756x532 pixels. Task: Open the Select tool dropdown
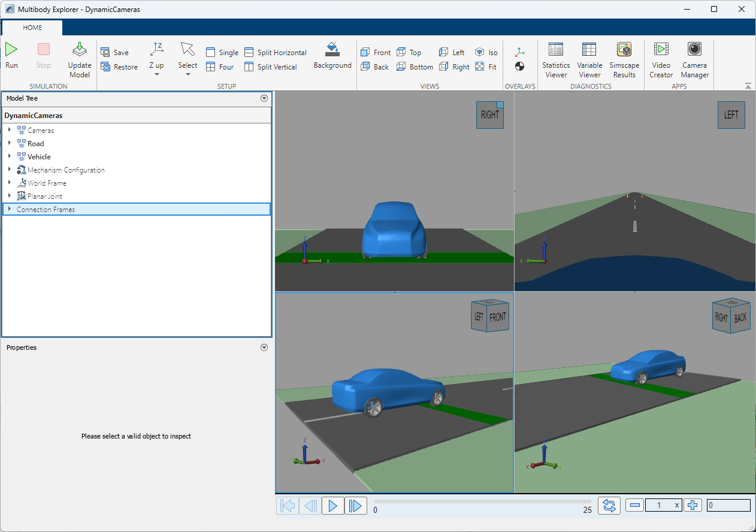coord(188,74)
